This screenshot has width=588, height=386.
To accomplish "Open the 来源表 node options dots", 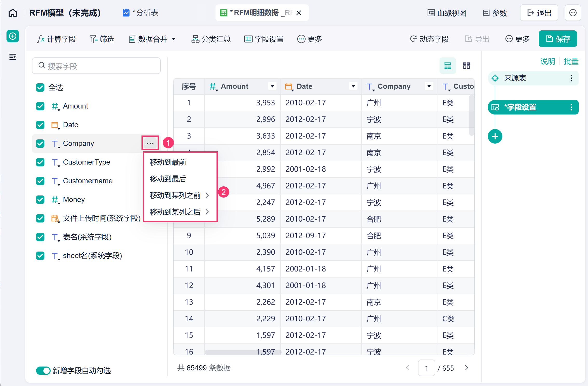I will tap(571, 78).
